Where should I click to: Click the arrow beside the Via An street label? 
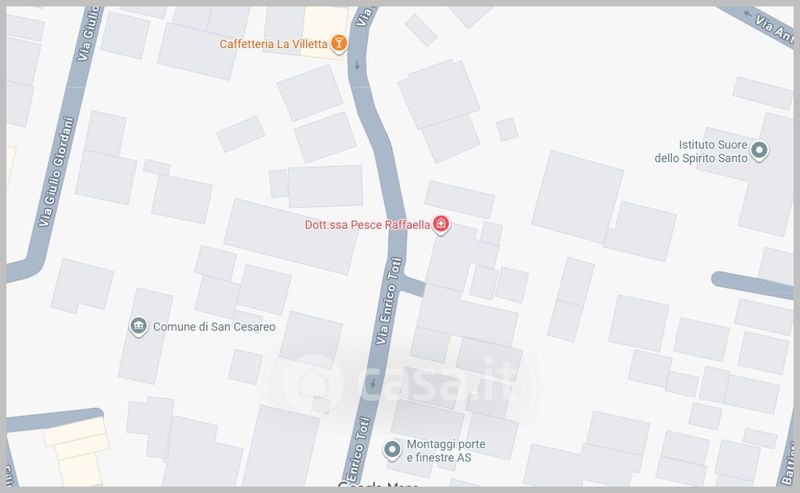click(x=748, y=14)
